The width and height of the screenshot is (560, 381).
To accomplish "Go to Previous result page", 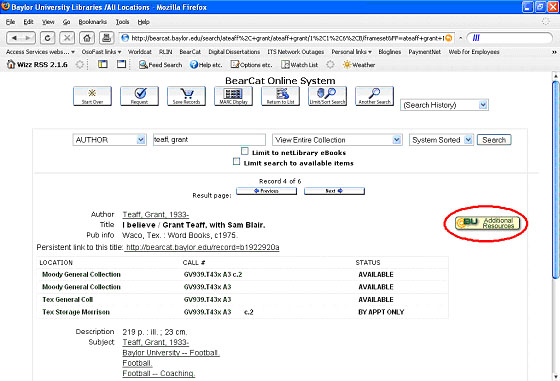I will coord(266,191).
